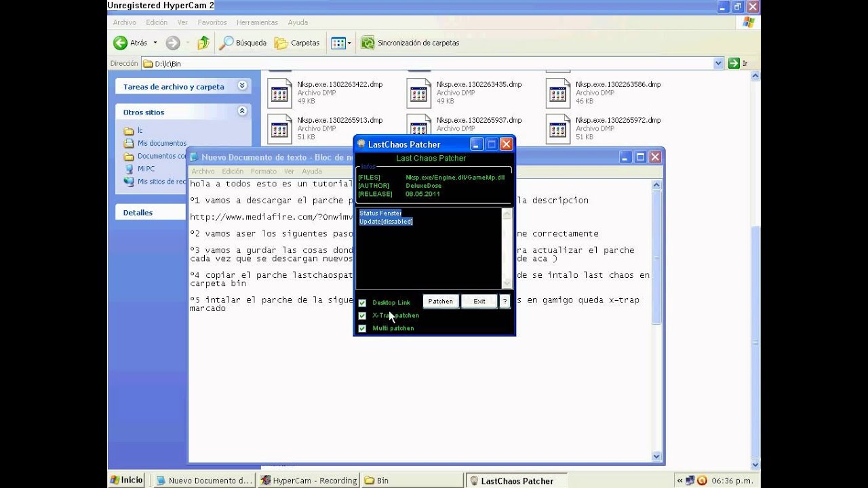Toggle the Multi patchen checkbox
This screenshot has width=868, height=488.
[362, 329]
